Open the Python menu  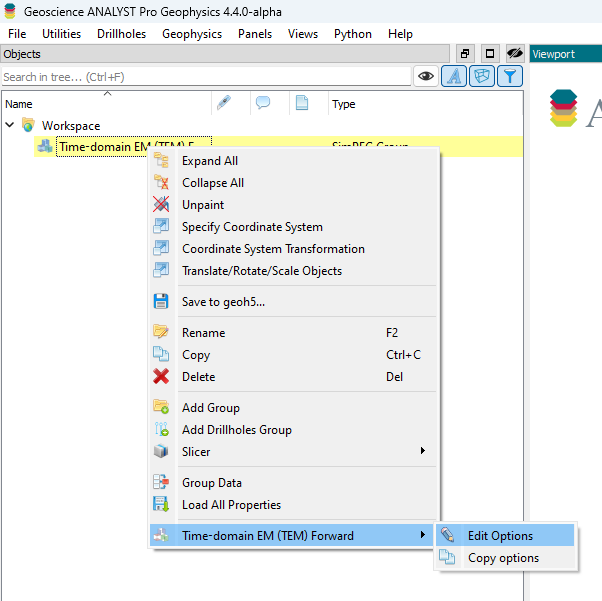353,34
